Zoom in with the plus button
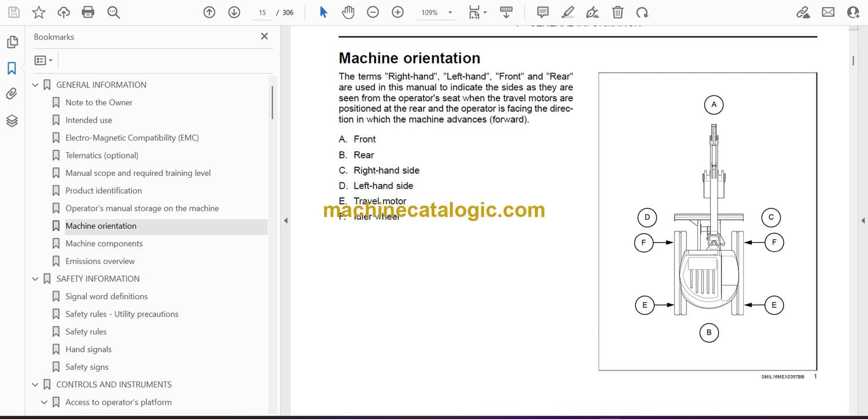 tap(398, 12)
